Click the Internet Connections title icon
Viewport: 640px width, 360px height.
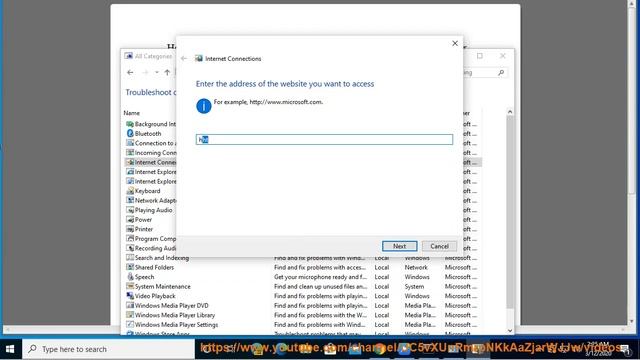click(199, 58)
